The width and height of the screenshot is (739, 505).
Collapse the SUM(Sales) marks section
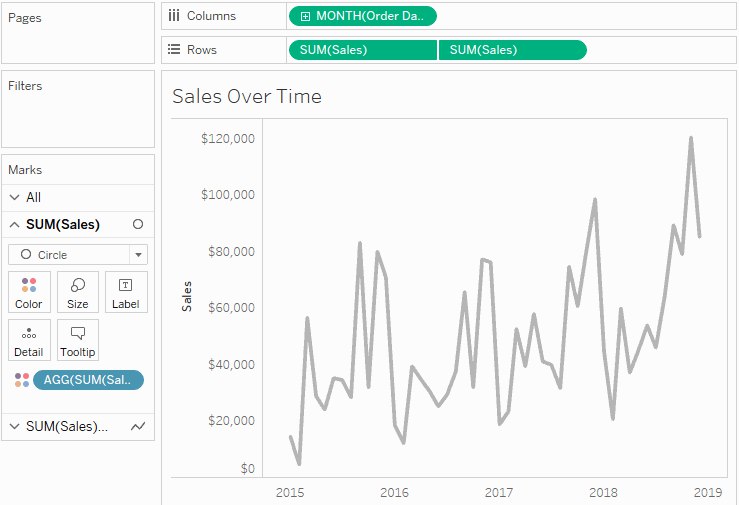pyautogui.click(x=15, y=224)
